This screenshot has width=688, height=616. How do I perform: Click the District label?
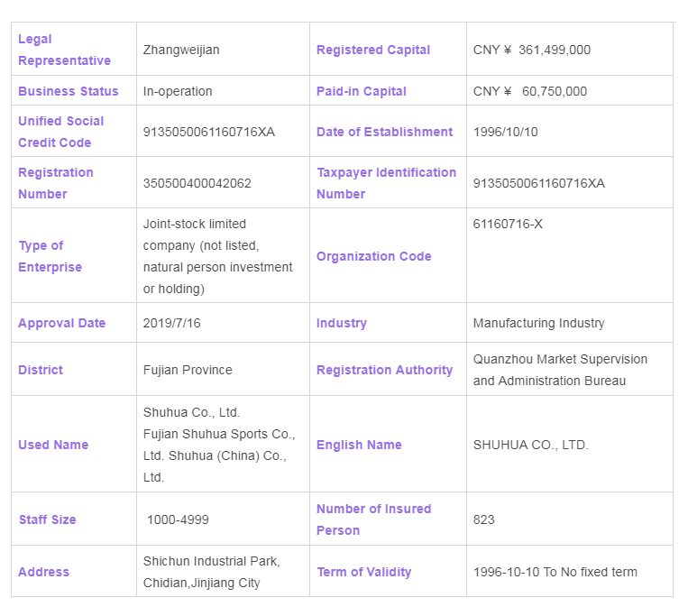pyautogui.click(x=41, y=370)
